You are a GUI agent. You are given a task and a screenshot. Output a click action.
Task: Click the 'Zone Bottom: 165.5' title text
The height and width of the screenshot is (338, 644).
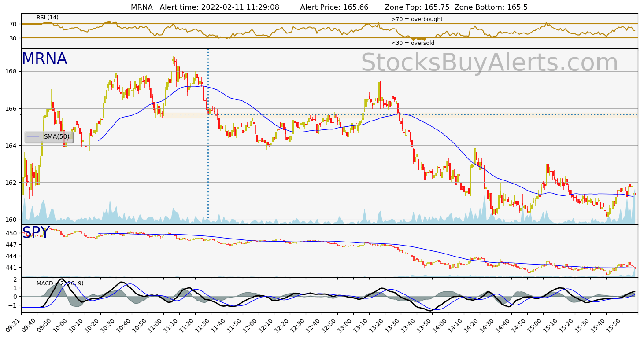point(491,7)
